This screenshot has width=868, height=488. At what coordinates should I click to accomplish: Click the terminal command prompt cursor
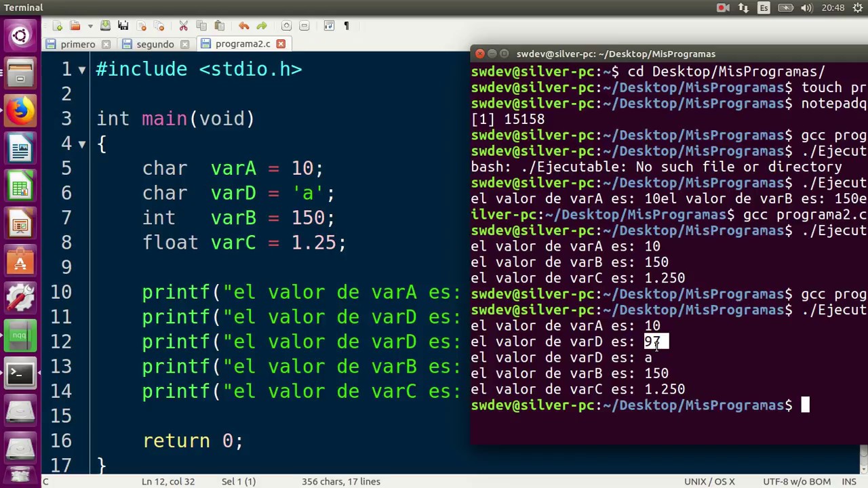pyautogui.click(x=805, y=405)
